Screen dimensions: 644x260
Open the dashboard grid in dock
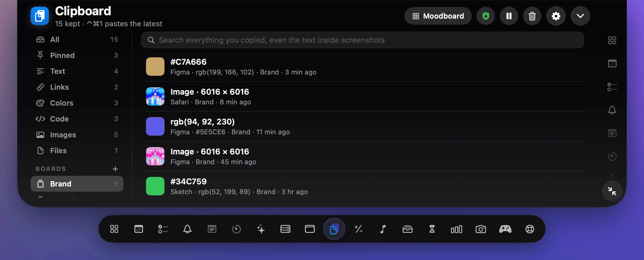[114, 229]
